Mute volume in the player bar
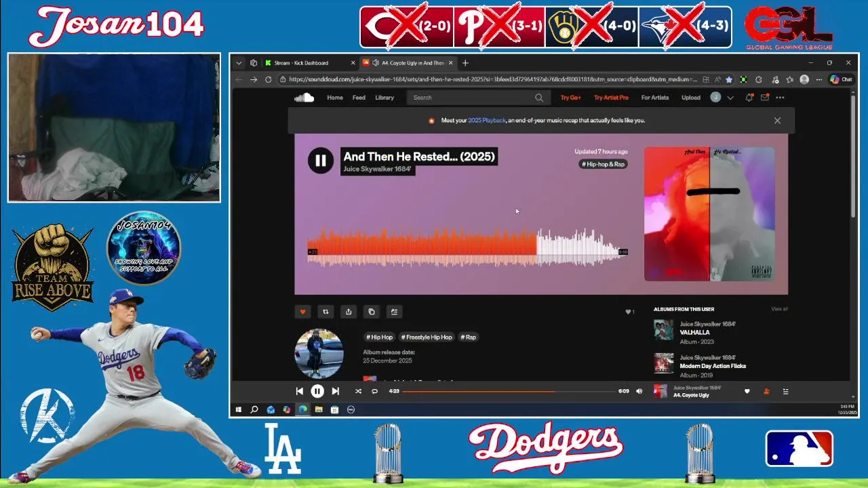The width and height of the screenshot is (868, 488). click(639, 391)
